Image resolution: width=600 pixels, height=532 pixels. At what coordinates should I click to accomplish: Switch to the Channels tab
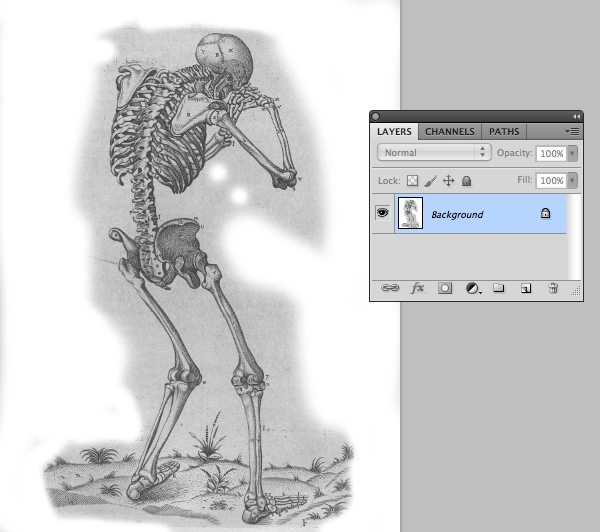click(x=450, y=132)
